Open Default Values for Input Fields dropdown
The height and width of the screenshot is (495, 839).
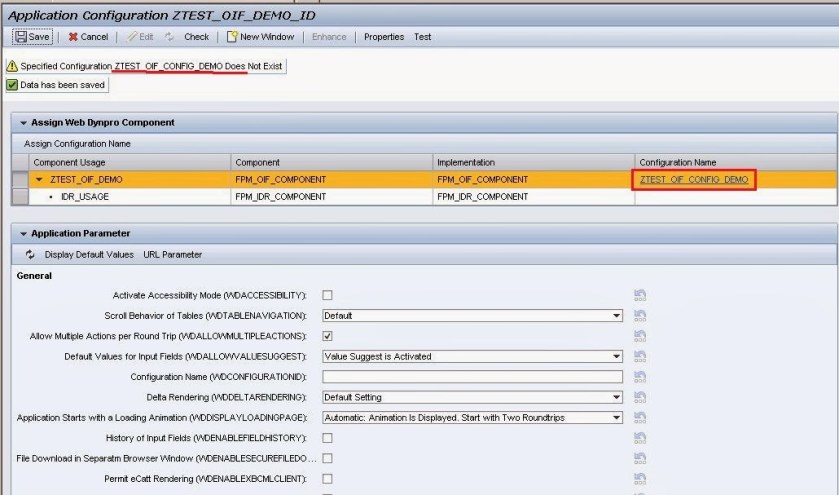(617, 356)
